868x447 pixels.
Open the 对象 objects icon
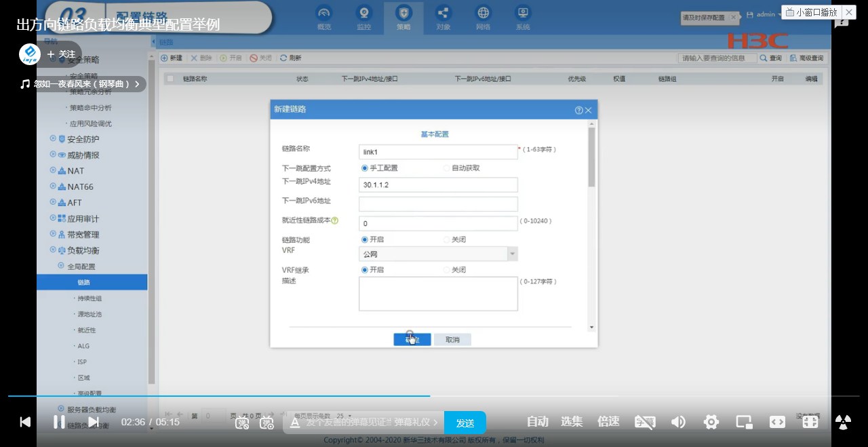443,14
